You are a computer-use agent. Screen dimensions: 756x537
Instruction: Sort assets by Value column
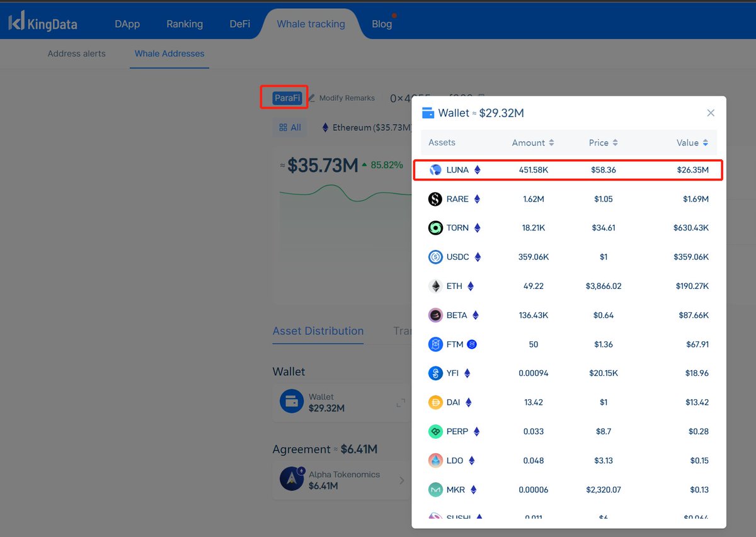click(x=692, y=143)
